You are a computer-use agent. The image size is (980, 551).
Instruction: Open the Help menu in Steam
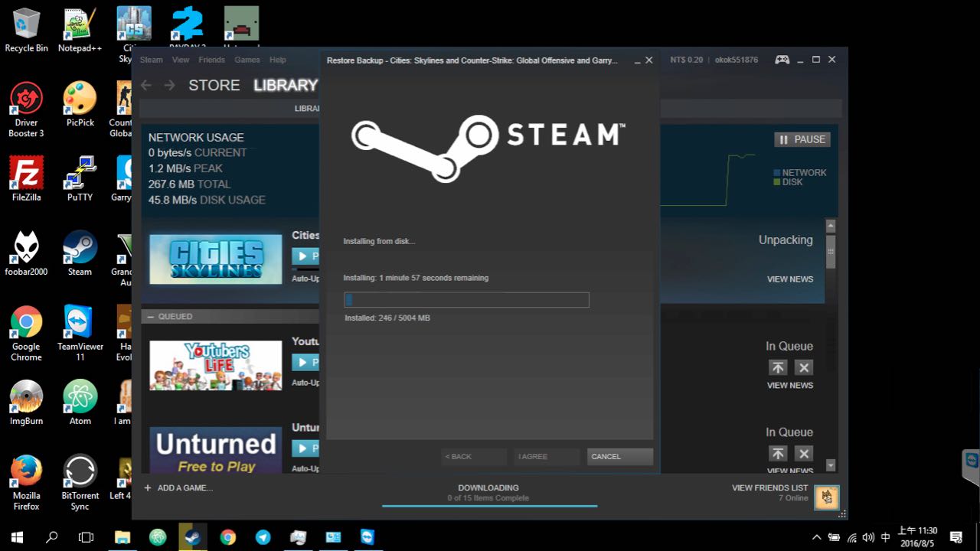pos(278,60)
